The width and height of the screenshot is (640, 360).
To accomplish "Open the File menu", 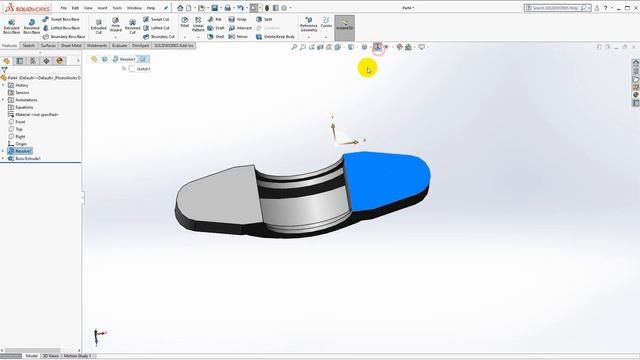I will coord(63,8).
